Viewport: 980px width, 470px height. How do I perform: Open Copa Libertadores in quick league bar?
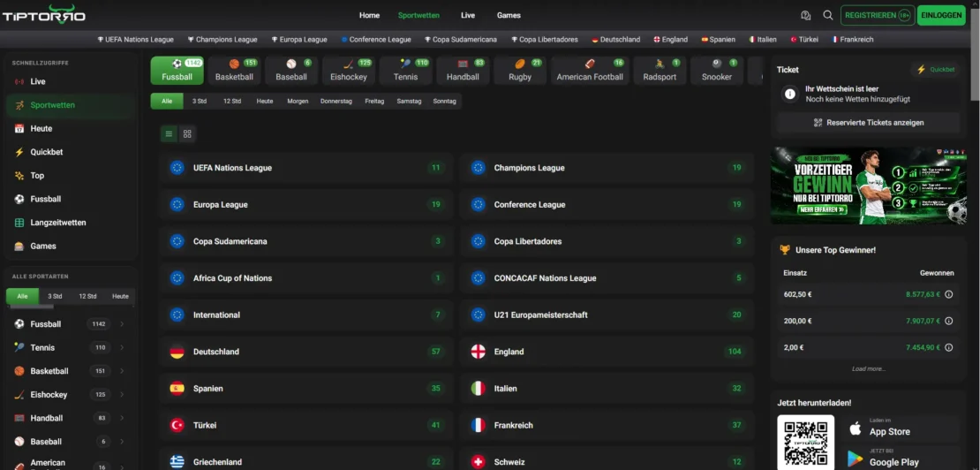(x=545, y=40)
